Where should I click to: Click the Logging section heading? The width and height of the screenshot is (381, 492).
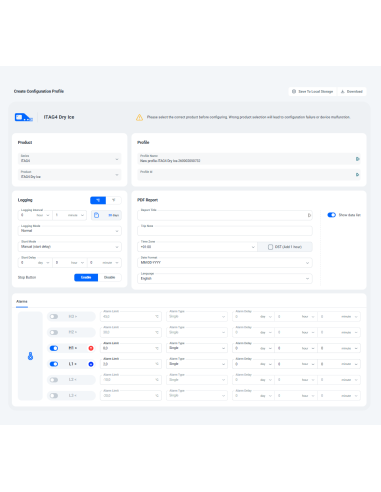[x=25, y=200]
